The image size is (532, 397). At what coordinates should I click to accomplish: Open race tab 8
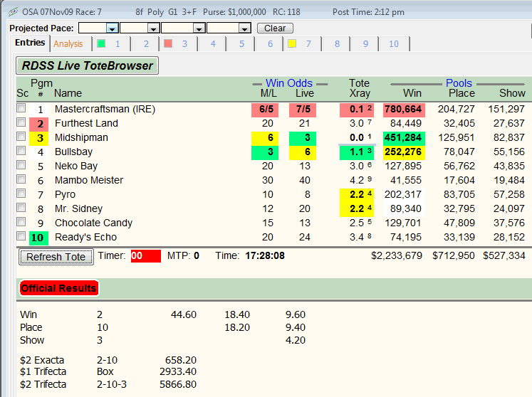(337, 43)
